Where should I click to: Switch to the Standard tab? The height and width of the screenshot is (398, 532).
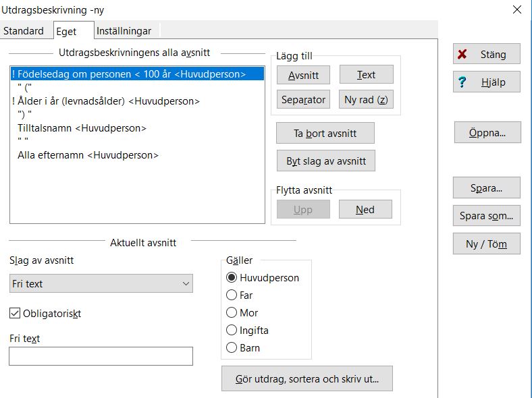coord(24,31)
